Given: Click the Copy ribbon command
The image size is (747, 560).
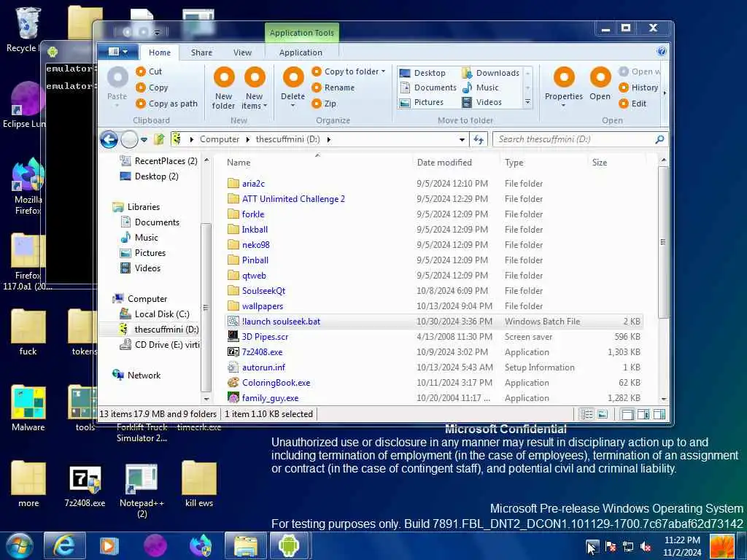Looking at the screenshot, I should (152, 87).
